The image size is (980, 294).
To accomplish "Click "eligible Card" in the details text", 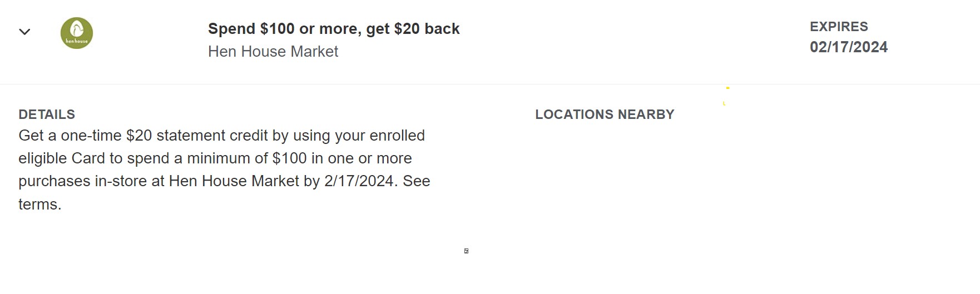I will click(x=62, y=158).
